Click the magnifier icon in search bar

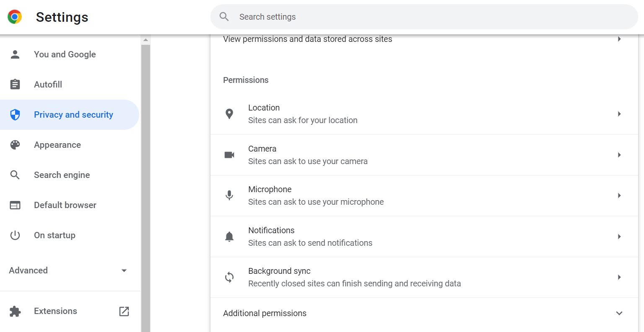[224, 17]
